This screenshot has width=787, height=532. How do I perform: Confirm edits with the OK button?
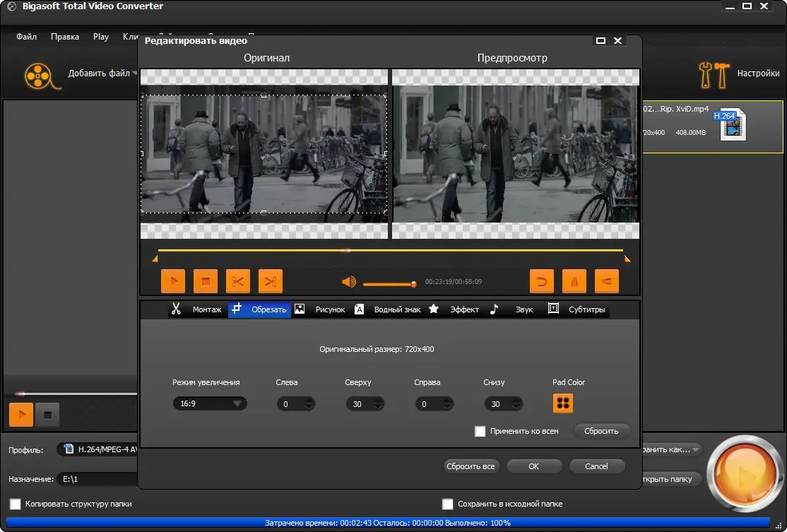(x=533, y=466)
